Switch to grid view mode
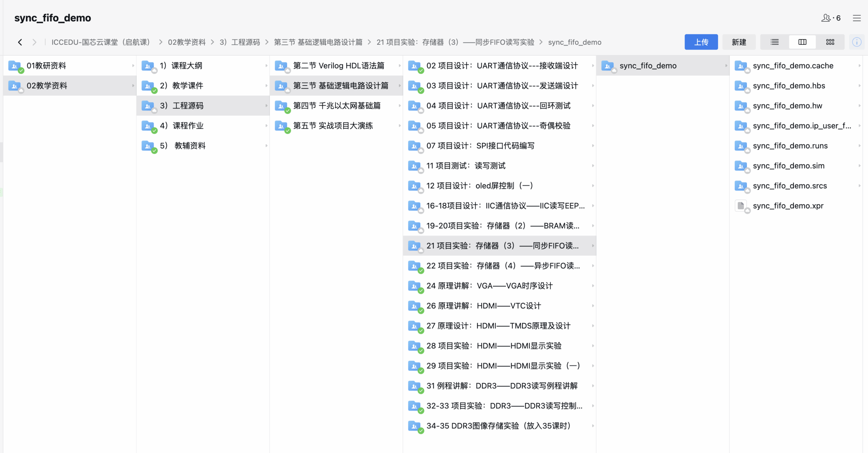Viewport: 868px width, 453px height. pyautogui.click(x=830, y=42)
